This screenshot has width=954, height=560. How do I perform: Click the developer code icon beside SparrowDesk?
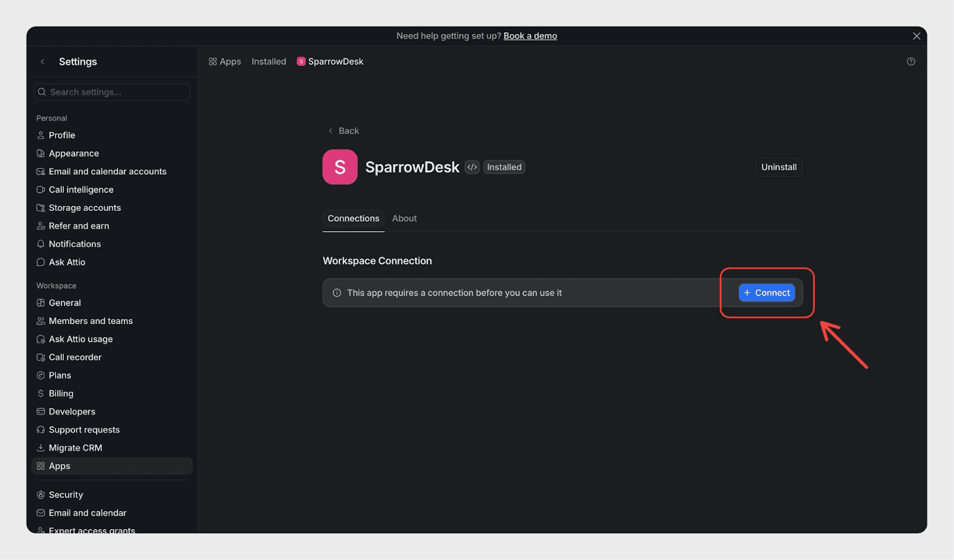coord(472,167)
